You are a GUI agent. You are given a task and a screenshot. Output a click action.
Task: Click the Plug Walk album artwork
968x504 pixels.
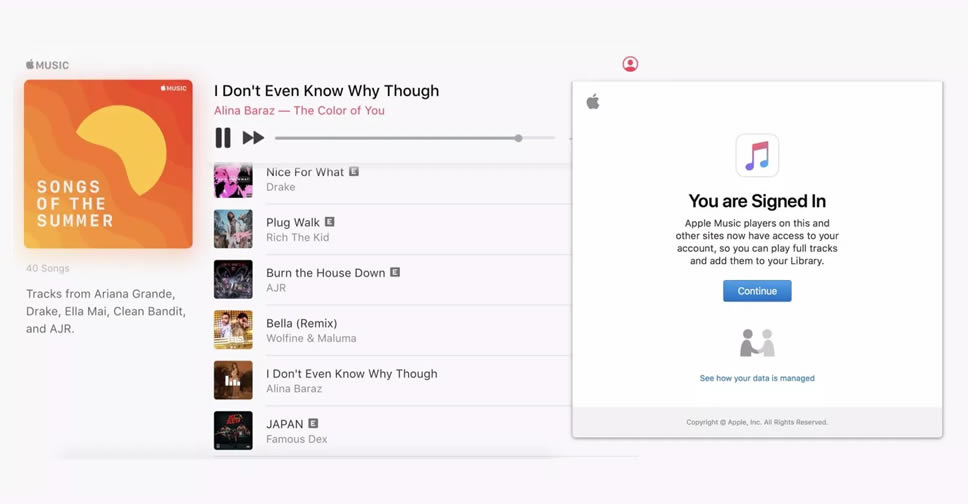[x=233, y=229]
